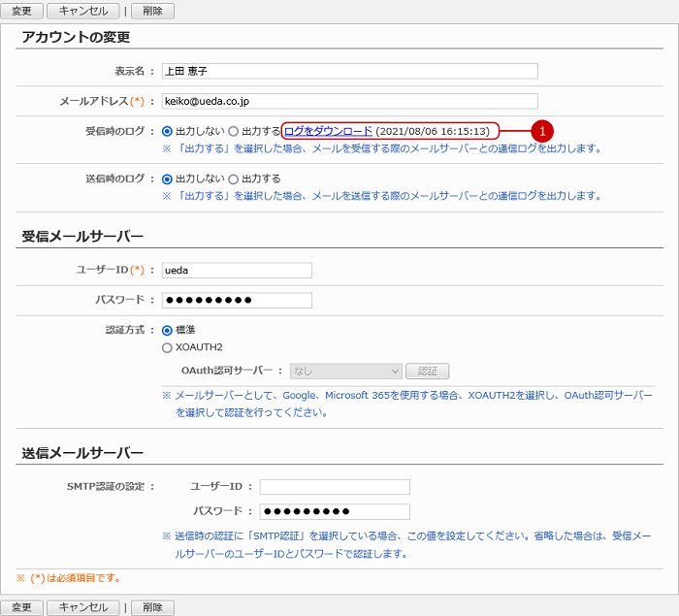679x616 pixels.
Task: Click the 受信メールサーバー ユーザーID field
Action: click(237, 271)
